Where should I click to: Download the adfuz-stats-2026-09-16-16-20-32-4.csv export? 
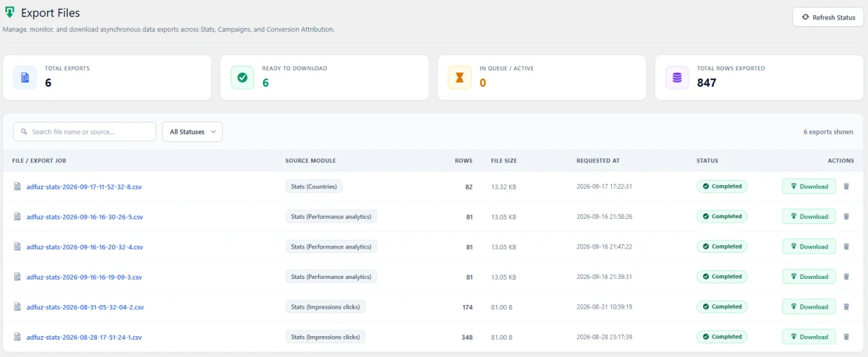click(809, 246)
